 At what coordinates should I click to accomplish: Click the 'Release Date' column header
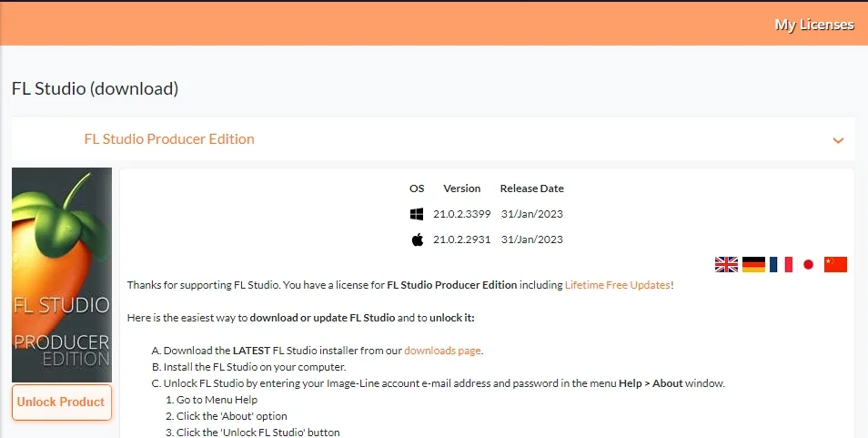coord(532,188)
